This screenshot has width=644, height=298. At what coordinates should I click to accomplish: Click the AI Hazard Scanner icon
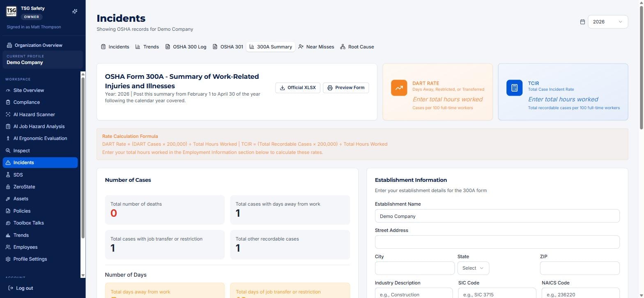8,115
